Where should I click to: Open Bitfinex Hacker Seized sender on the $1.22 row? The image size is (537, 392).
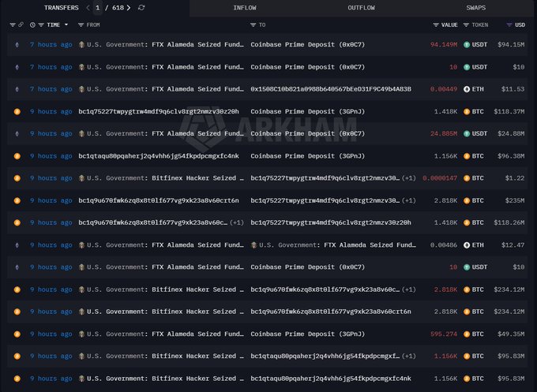coord(197,178)
